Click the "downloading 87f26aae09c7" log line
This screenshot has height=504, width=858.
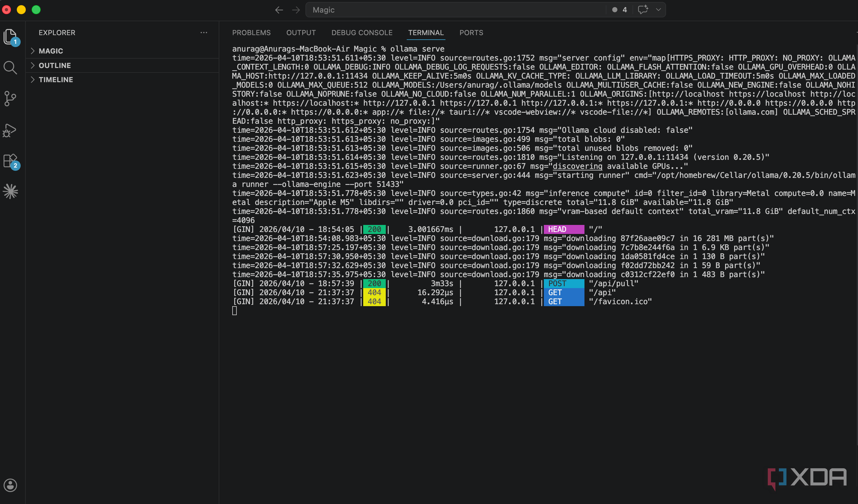503,239
